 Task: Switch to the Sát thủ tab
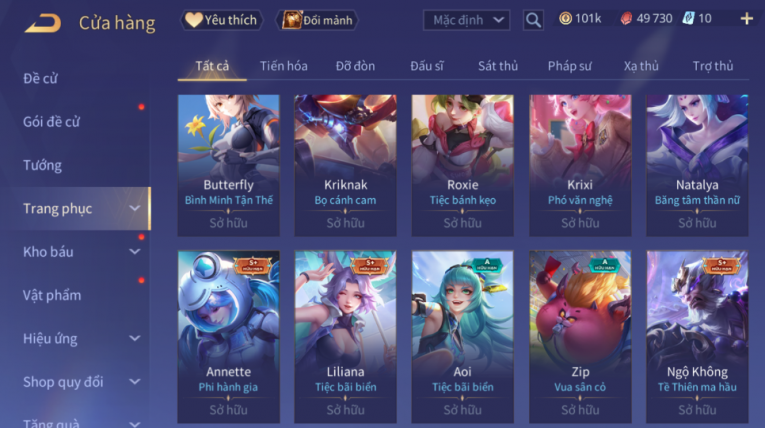(x=498, y=66)
